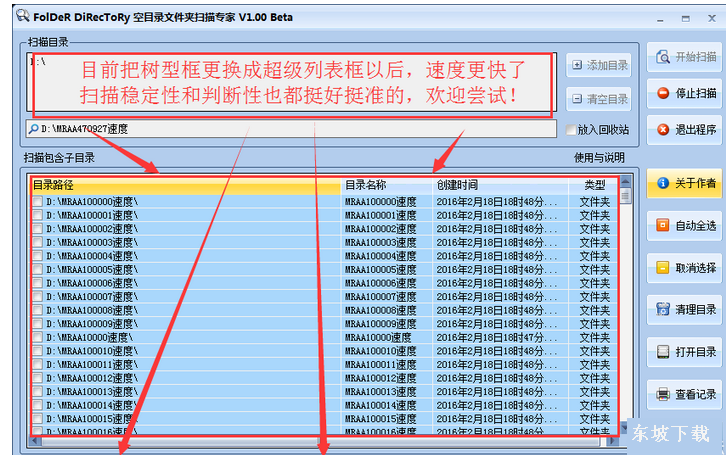Check the box for D:\MRAA100001速度\

[38, 215]
